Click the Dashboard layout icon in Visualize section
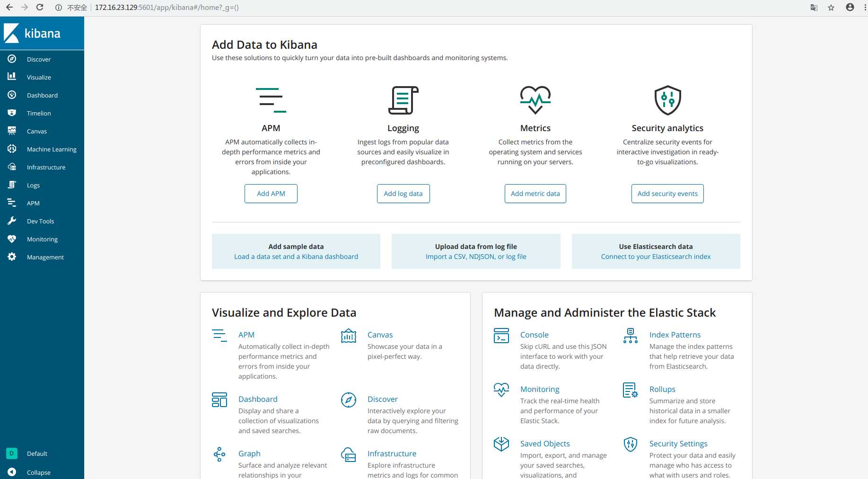The image size is (868, 479). pos(219,400)
